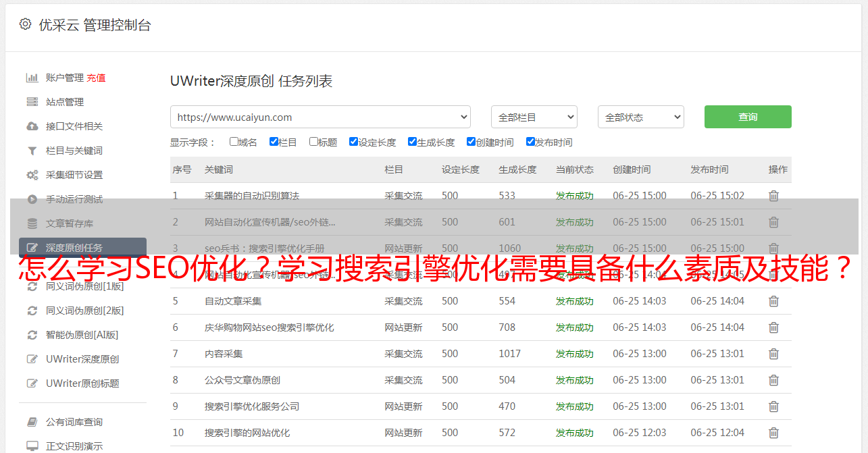The width and height of the screenshot is (868, 453).
Task: Delete the seo兵书：搜索引擎优化手册 task via trash icon
Action: click(x=773, y=248)
